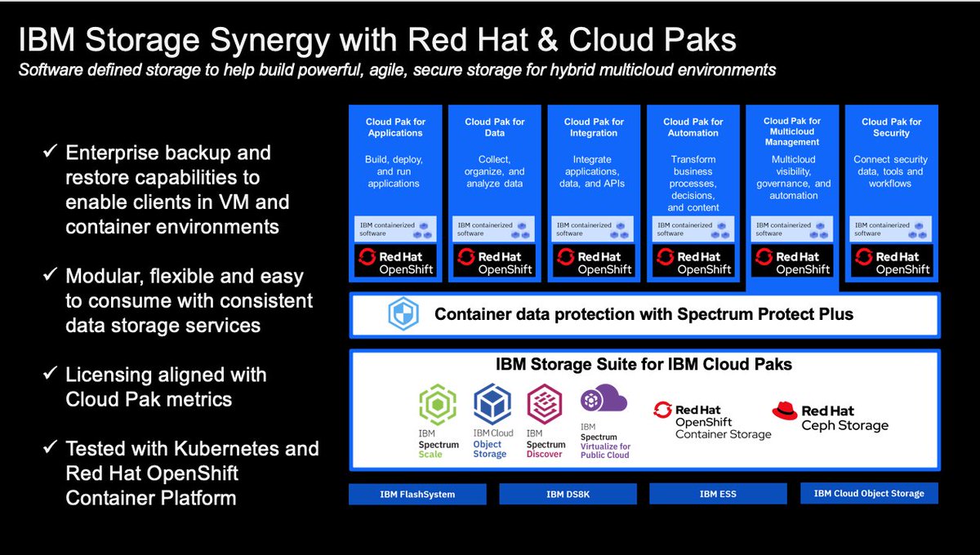Click Red Hat OpenShift logo under Integration
The width and height of the screenshot is (980, 555).
pos(593,261)
